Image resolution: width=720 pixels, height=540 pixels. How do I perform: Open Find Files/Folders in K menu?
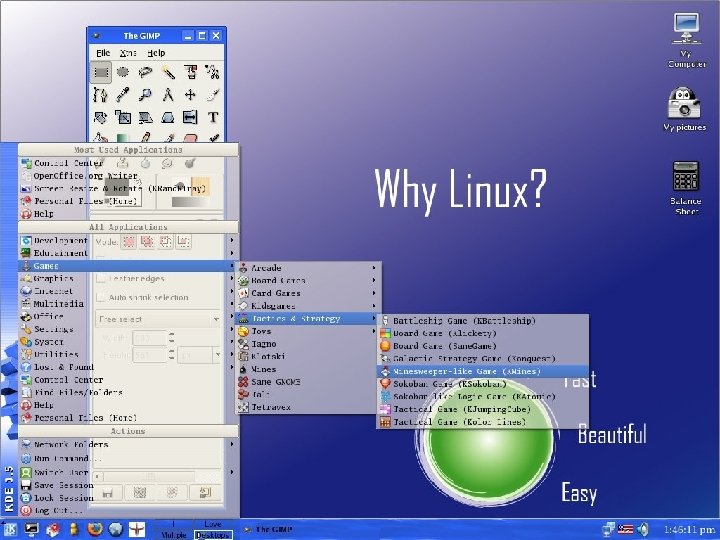[x=128, y=393]
